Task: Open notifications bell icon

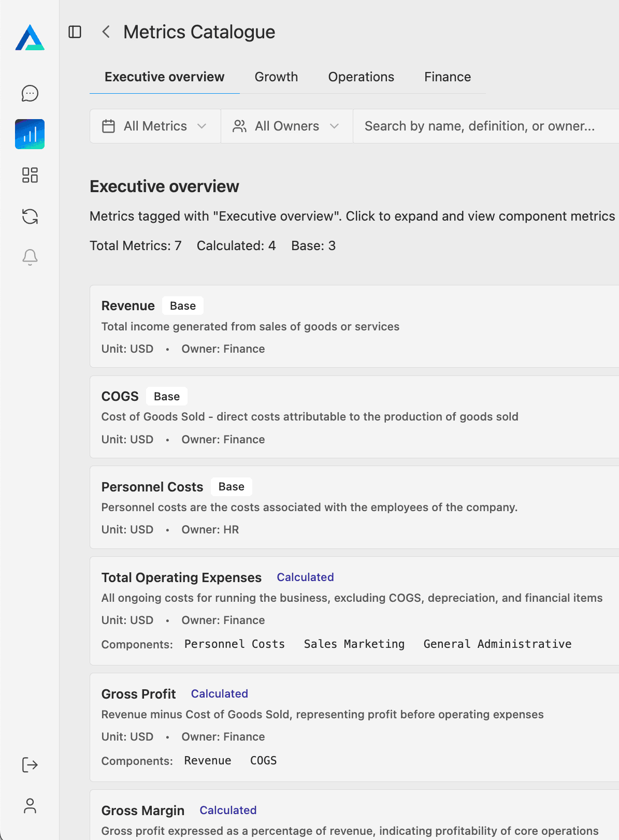Action: 30,257
